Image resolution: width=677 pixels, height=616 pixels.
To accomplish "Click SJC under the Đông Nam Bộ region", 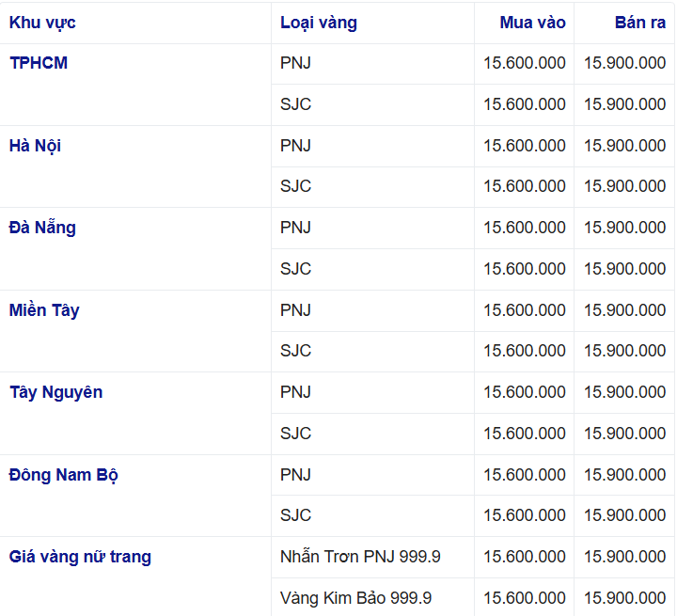I will pos(295,515).
